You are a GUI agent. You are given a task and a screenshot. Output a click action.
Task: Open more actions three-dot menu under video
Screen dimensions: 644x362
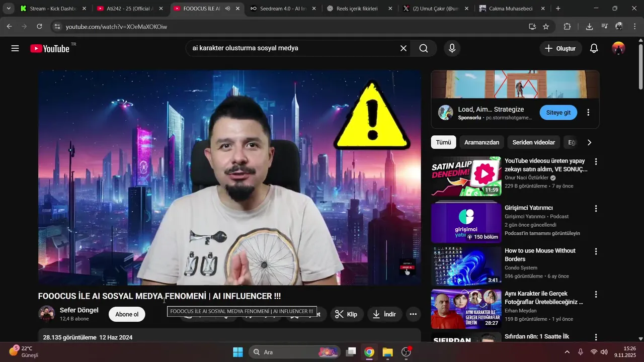tap(413, 314)
